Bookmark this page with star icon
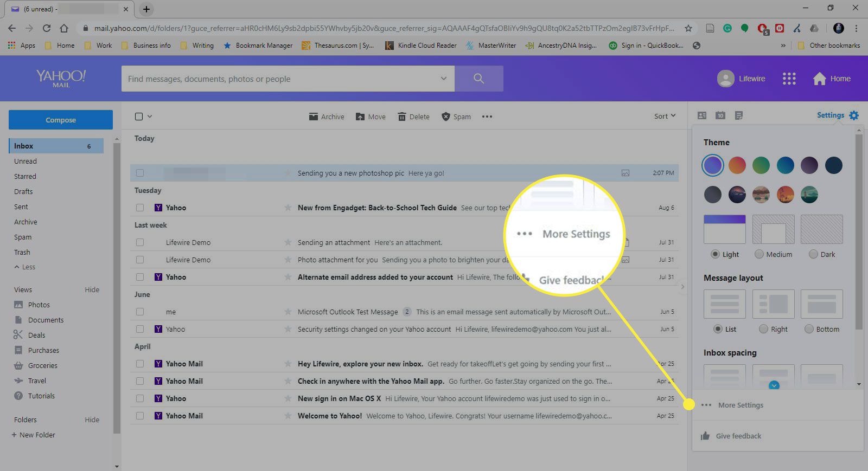Screen dimensions: 868x471 tap(688, 28)
